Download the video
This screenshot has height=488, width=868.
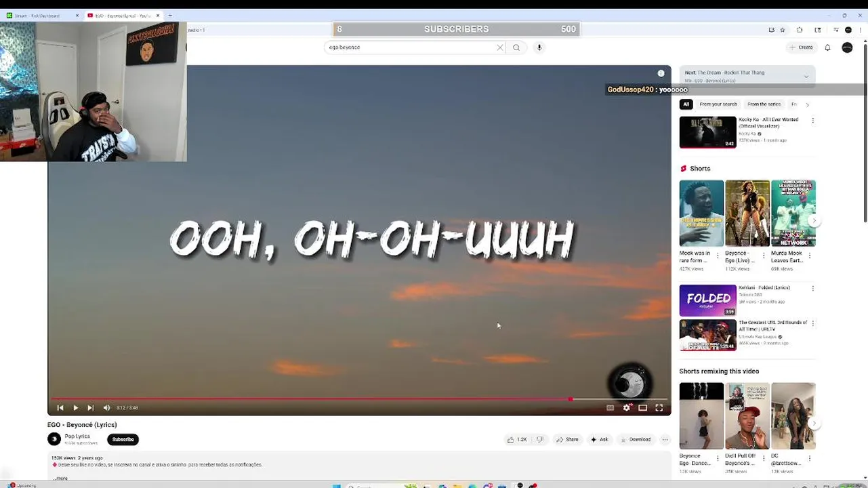(635, 439)
